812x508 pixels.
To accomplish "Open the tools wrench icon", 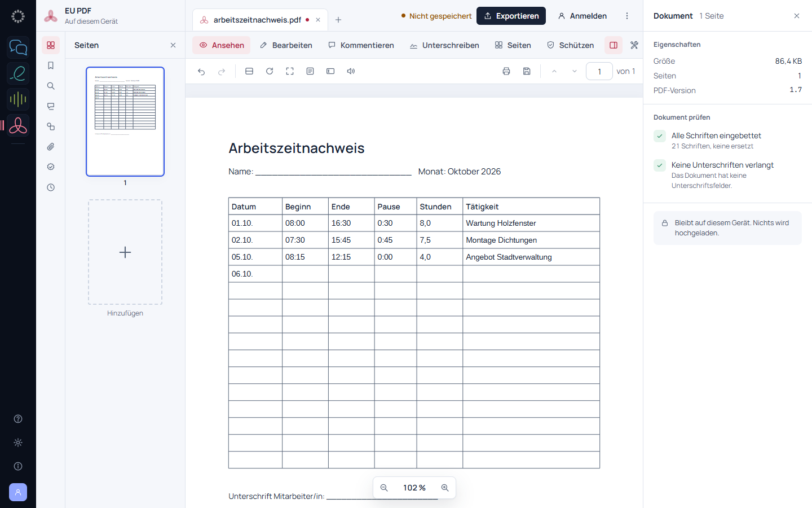I will (x=634, y=45).
